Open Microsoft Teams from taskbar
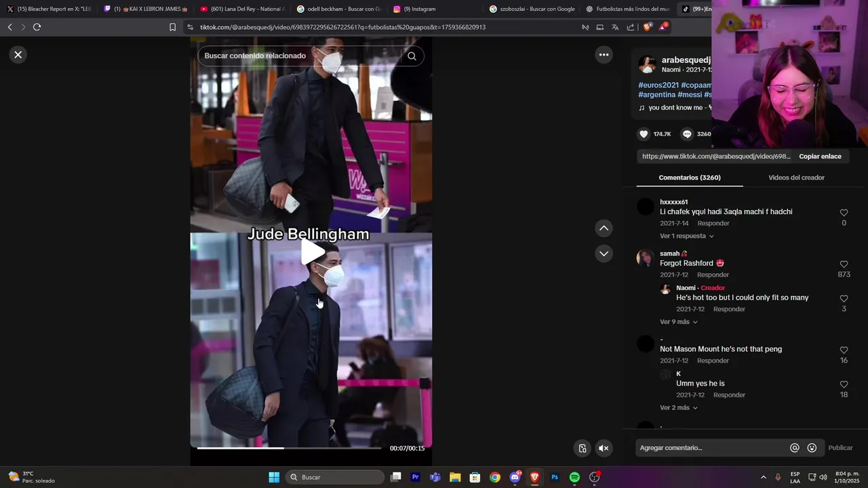 435,477
